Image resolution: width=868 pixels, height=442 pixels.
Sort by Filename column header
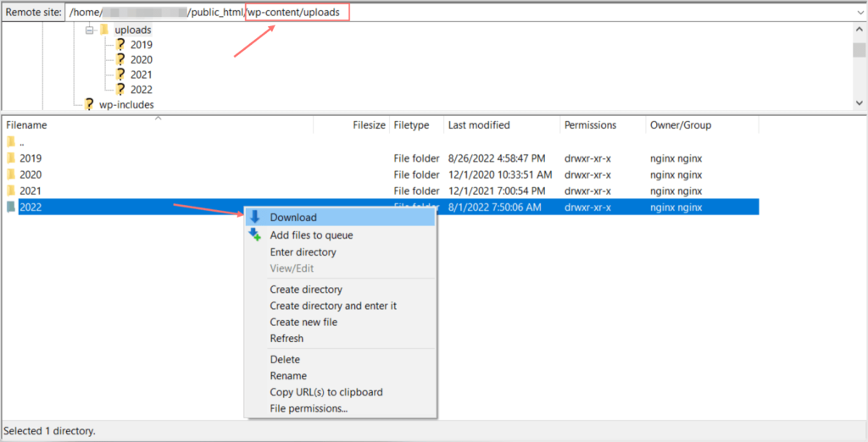pyautogui.click(x=157, y=125)
